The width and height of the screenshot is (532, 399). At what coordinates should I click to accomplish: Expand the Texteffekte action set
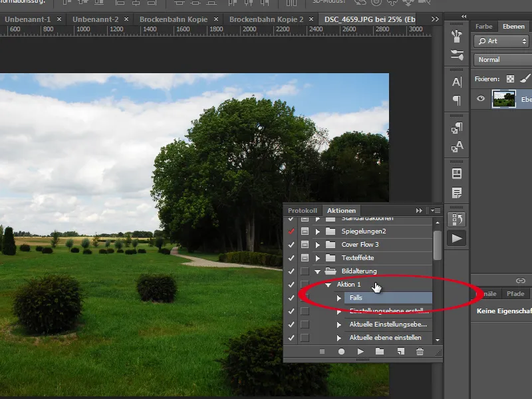pyautogui.click(x=318, y=258)
